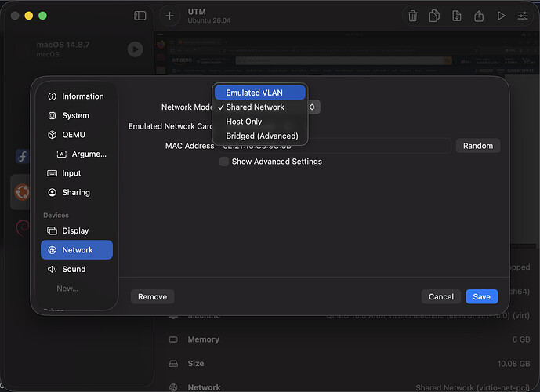540x392 pixels.
Task: Create new virtual machine with plus
Action: pyautogui.click(x=169, y=16)
